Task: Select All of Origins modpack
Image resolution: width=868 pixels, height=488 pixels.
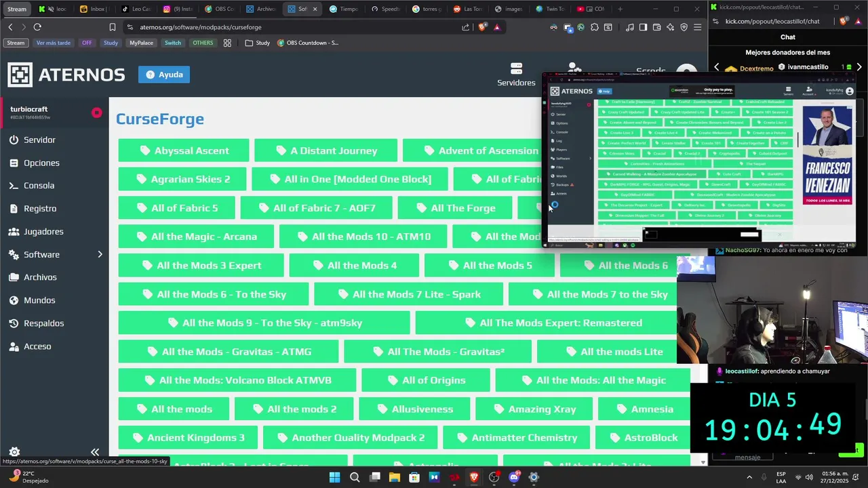Action: 425,380
